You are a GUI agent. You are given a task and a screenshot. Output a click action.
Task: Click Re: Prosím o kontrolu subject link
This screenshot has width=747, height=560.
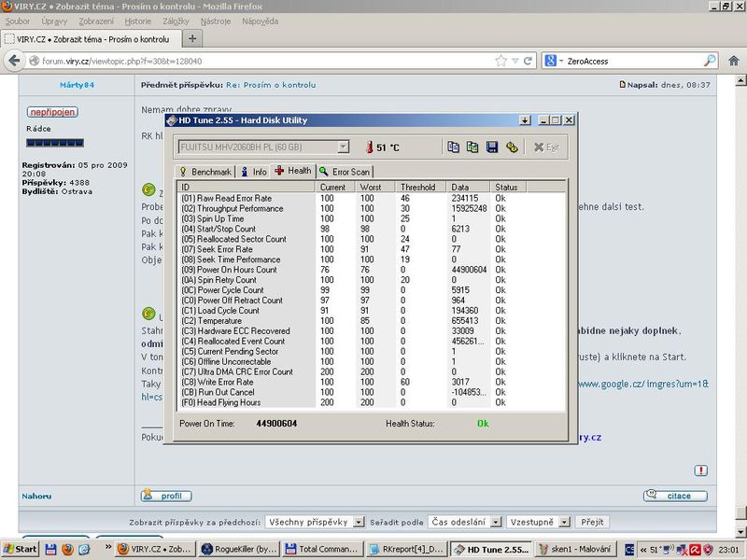tap(271, 85)
